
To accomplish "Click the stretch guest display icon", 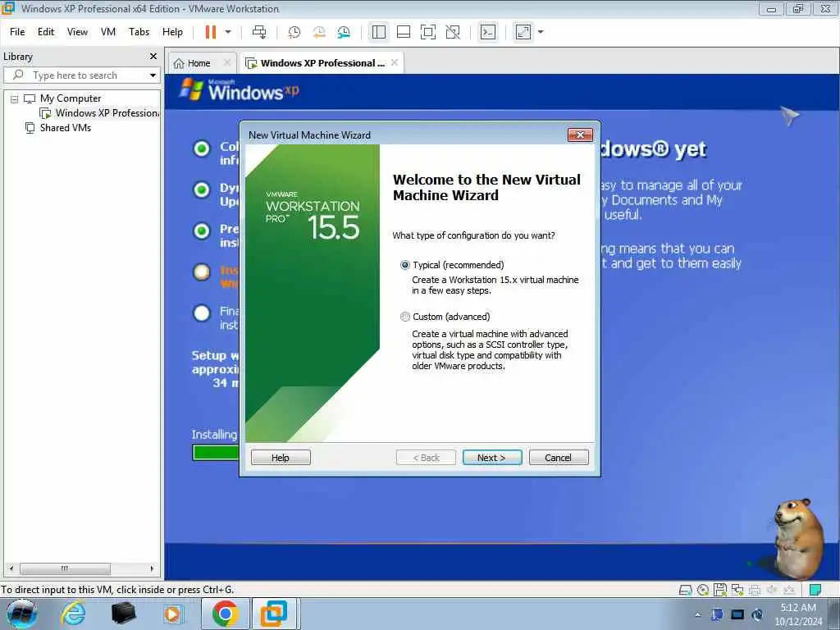I will pyautogui.click(x=523, y=32).
